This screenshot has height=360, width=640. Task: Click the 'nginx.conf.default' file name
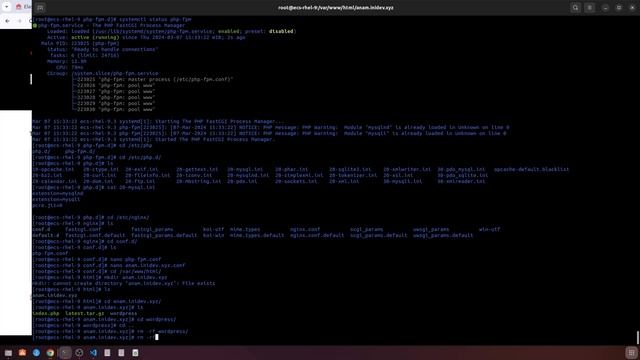pos(317,236)
